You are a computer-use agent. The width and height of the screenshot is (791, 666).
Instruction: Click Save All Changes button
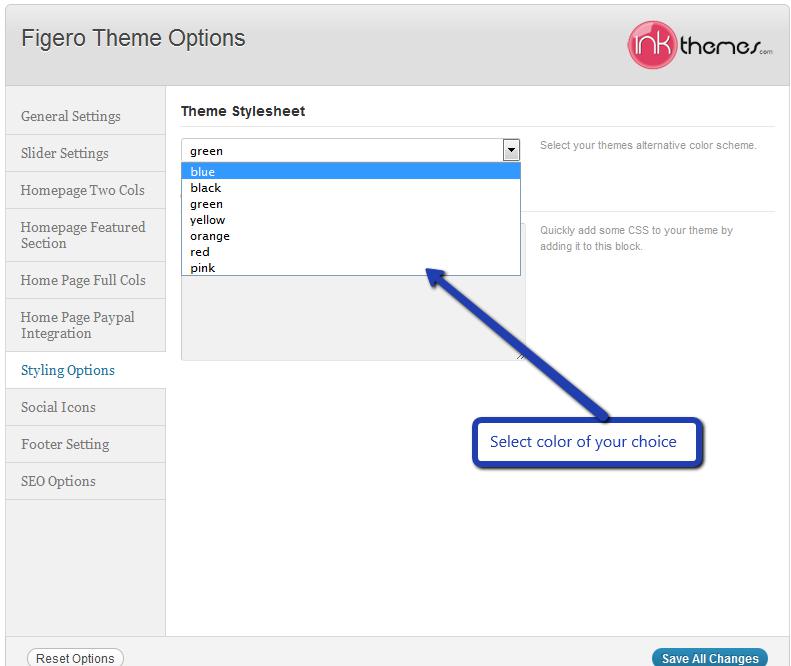[710, 658]
